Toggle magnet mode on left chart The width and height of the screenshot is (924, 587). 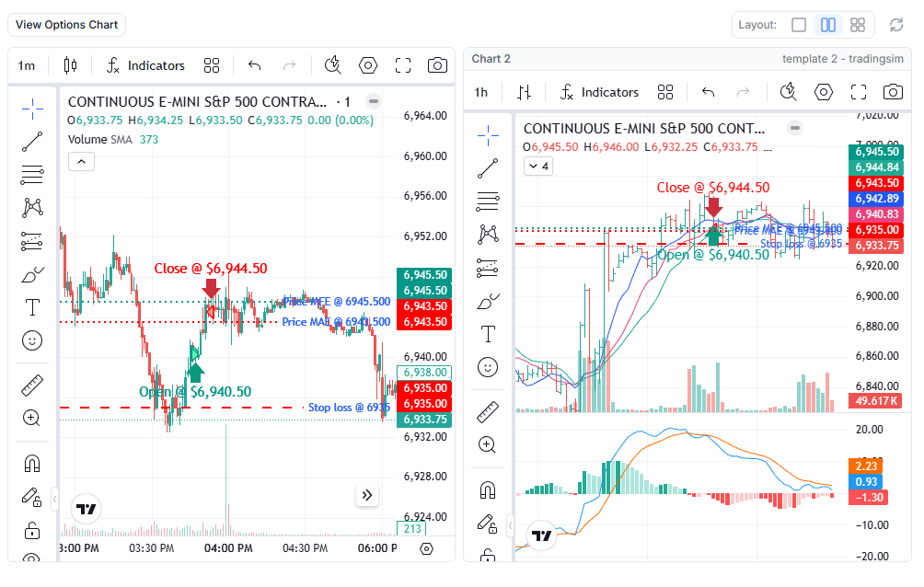click(32, 464)
